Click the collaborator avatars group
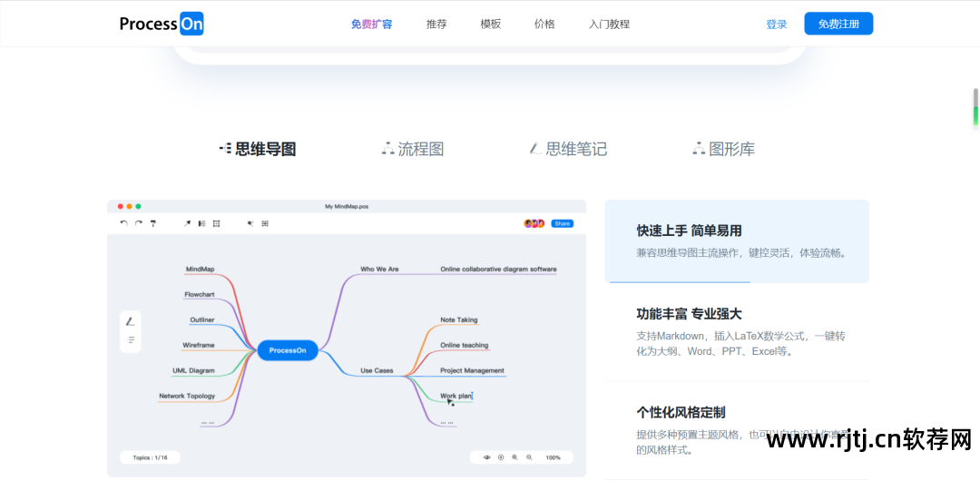Image resolution: width=980 pixels, height=481 pixels. 534,223
